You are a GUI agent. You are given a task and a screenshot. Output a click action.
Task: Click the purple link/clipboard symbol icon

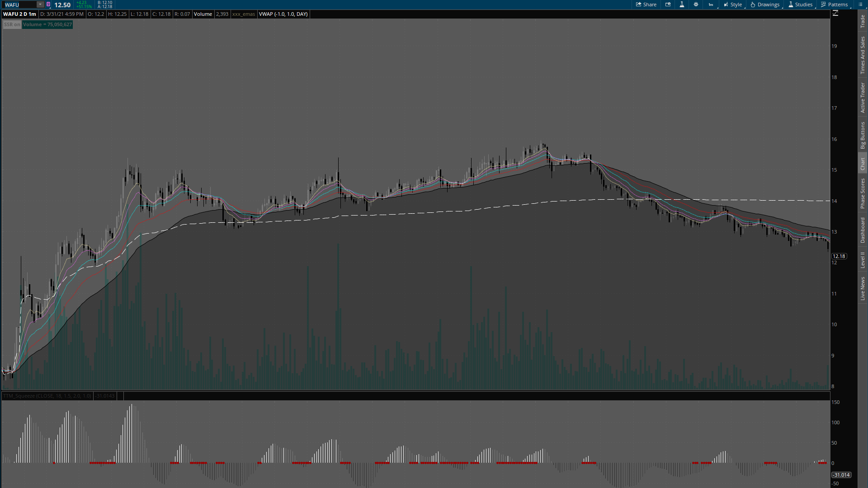click(x=48, y=5)
